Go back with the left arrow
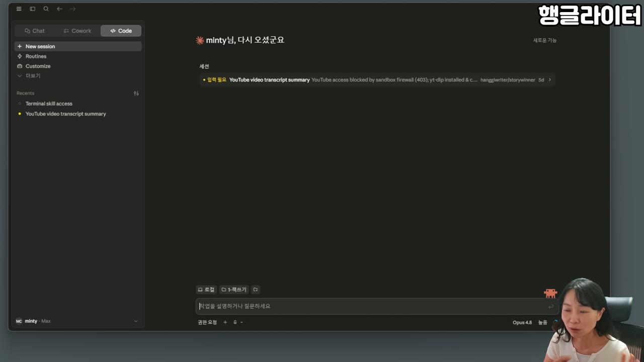 (x=59, y=9)
